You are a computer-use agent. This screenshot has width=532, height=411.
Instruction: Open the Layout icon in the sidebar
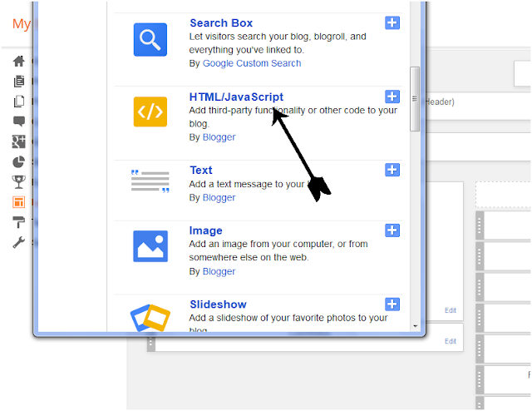[19, 202]
